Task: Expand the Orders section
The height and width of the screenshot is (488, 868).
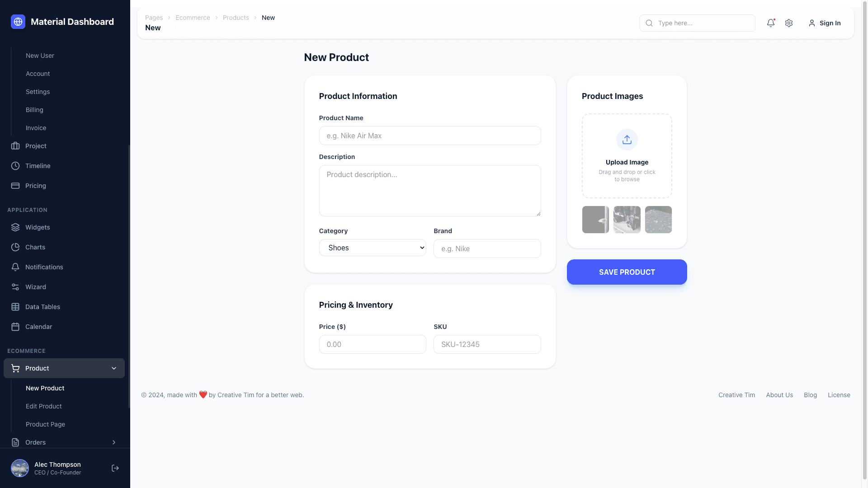Action: pos(114,442)
